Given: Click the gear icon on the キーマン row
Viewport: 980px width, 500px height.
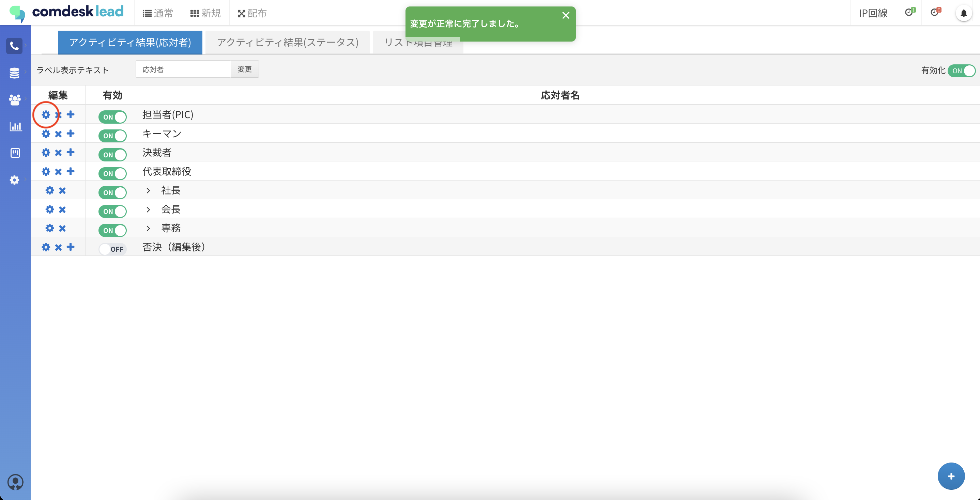Looking at the screenshot, I should 46,134.
